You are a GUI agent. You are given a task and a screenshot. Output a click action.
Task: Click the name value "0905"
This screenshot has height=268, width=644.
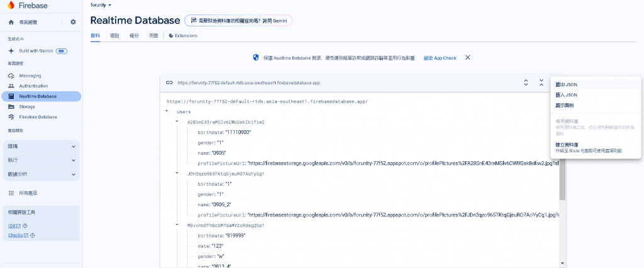click(219, 153)
